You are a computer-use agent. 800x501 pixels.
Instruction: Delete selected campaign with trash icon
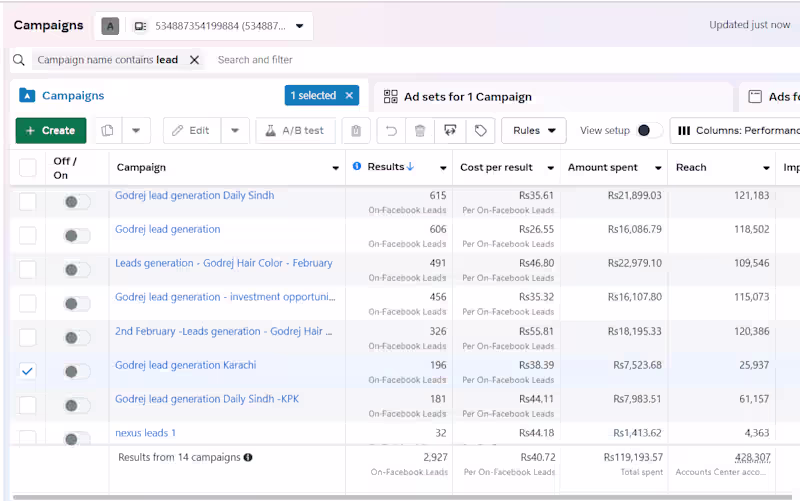pyautogui.click(x=420, y=131)
